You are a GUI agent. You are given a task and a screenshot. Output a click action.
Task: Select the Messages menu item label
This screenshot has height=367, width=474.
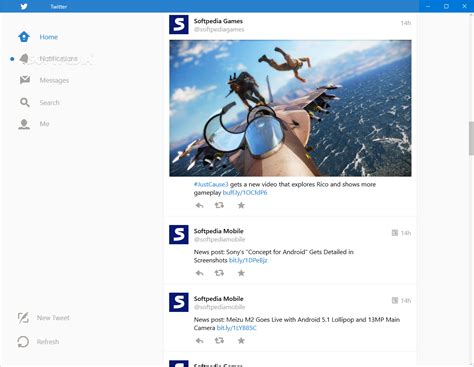(x=54, y=80)
